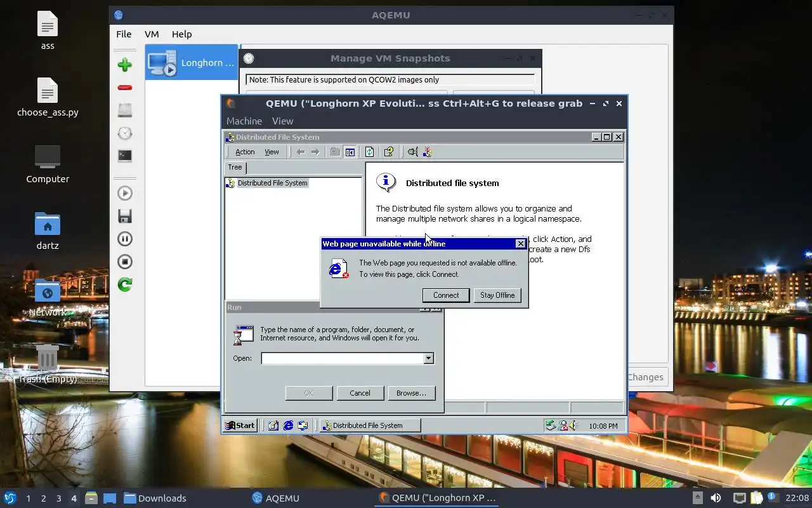The image size is (812, 508).
Task: Click the red minus delete-VM icon in AQEMU
Action: pos(125,88)
